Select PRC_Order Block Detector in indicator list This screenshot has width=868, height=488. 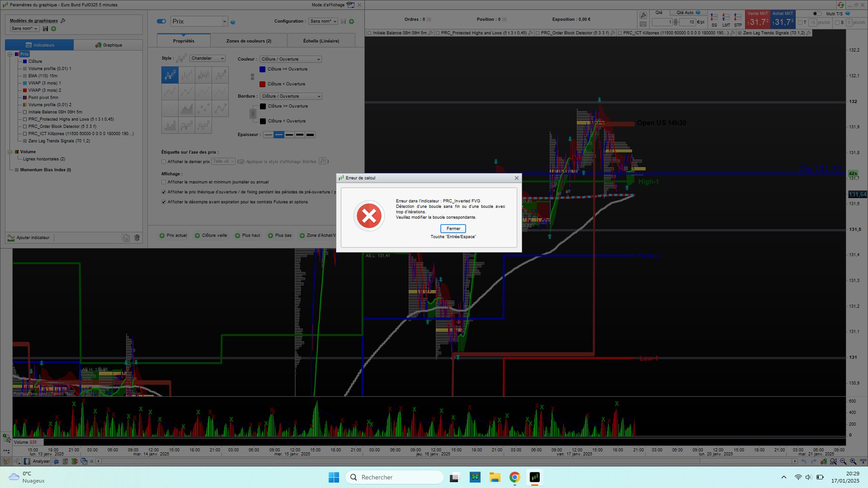62,127
